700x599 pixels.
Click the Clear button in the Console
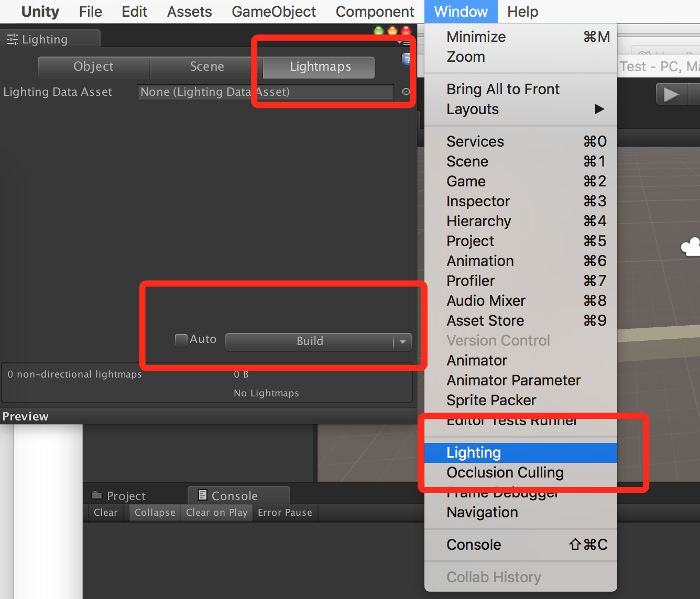[x=105, y=513]
